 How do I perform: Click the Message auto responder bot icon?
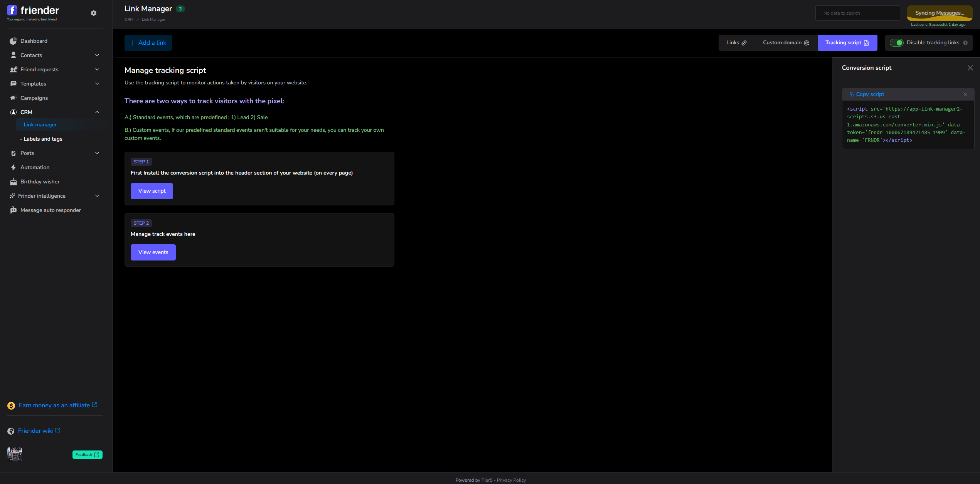13,210
